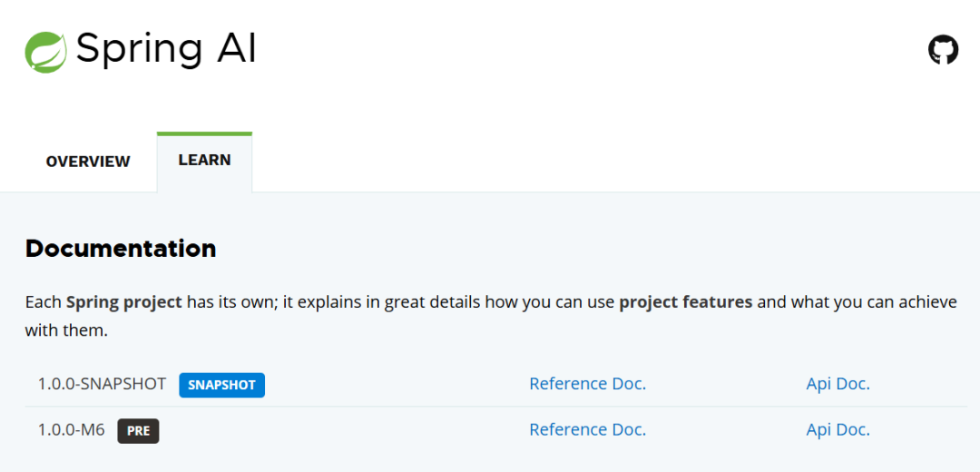The width and height of the screenshot is (980, 472).
Task: Click the Documentation heading
Action: point(121,249)
